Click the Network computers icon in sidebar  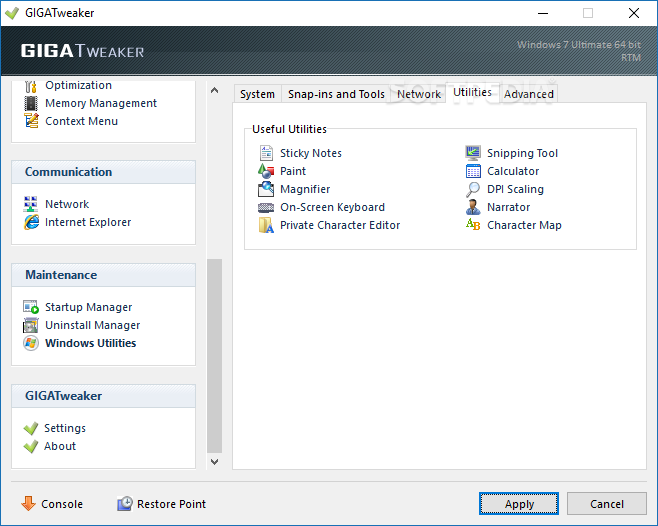(x=31, y=204)
